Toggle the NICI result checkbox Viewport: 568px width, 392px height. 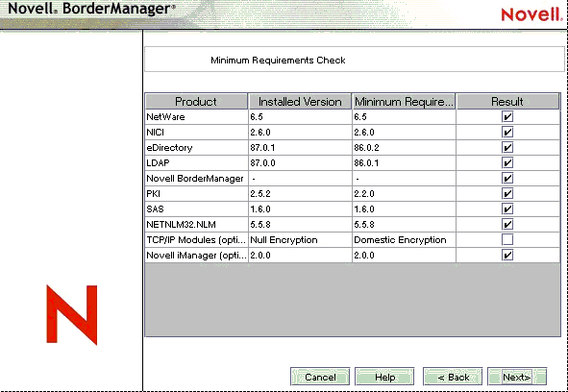507,132
